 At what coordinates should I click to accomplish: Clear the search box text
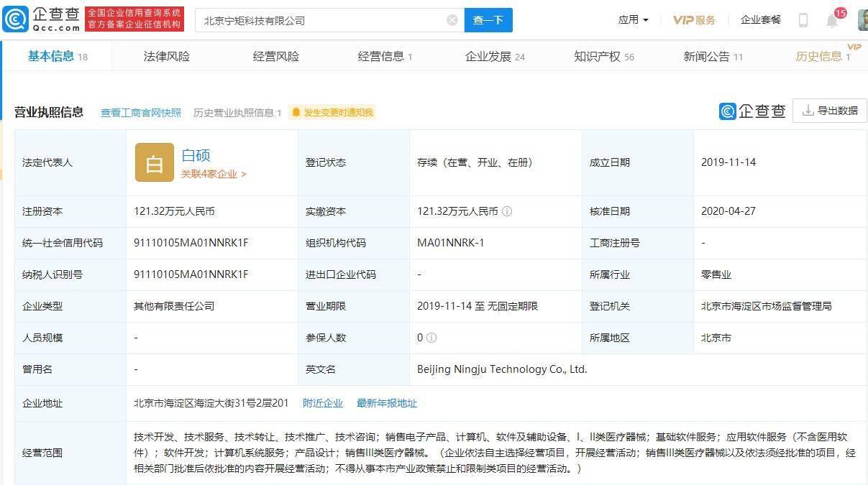pyautogui.click(x=452, y=20)
